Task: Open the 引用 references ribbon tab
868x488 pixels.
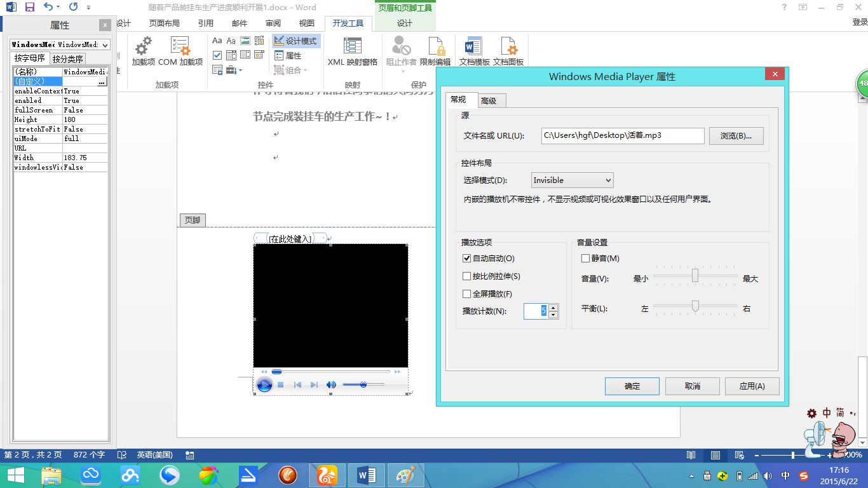Action: coord(206,24)
